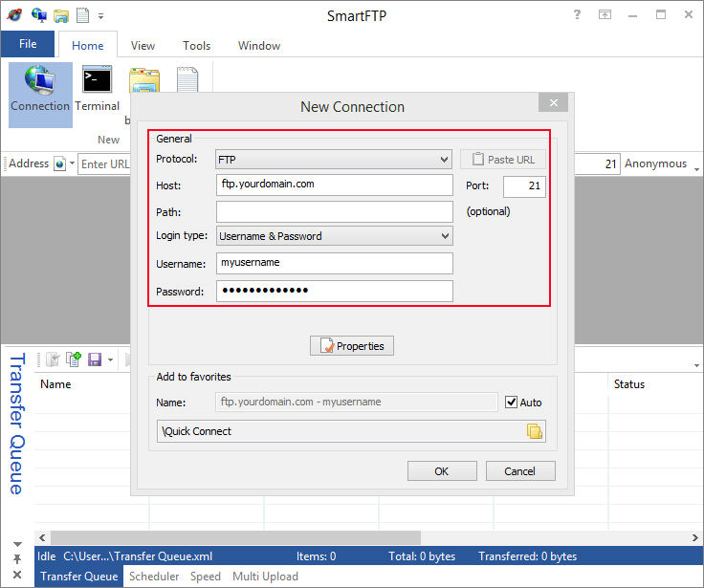
Task: Click the Username field myusername
Action: click(x=335, y=263)
